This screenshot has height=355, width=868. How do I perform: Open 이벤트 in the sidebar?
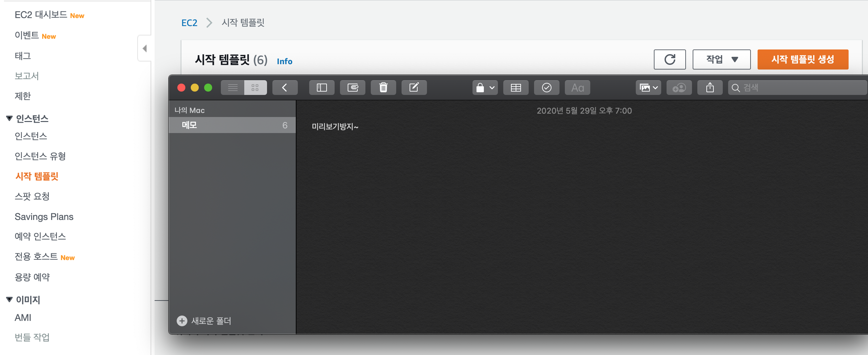click(27, 35)
